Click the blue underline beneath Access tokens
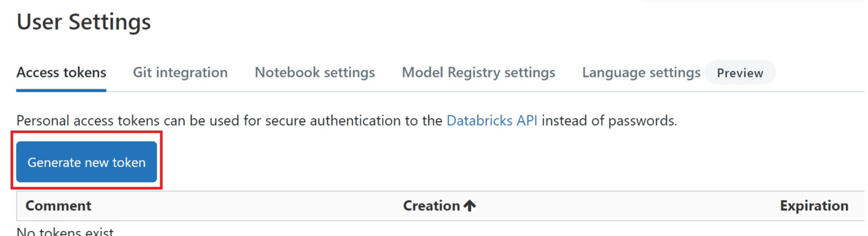 [x=61, y=90]
